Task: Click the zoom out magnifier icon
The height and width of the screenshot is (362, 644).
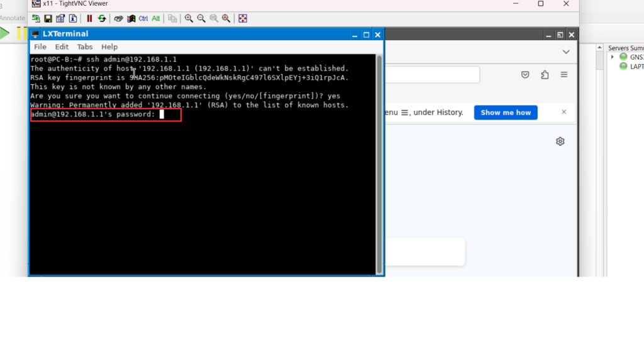Action: point(201,19)
